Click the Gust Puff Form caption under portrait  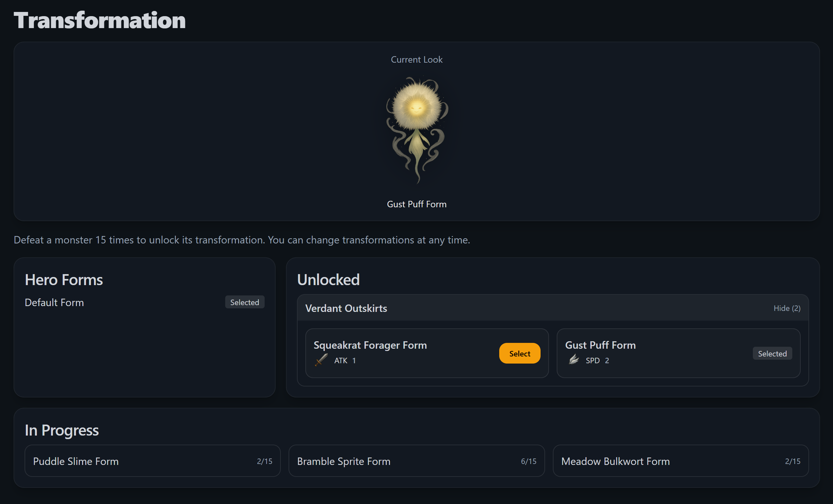tap(416, 204)
